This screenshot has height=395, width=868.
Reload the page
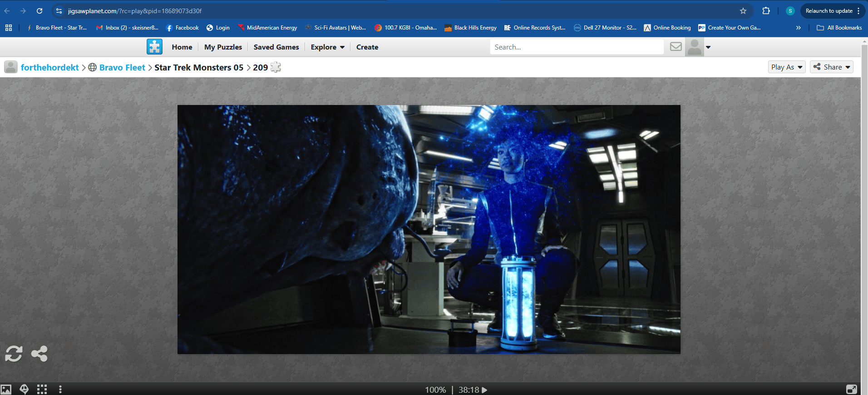coord(39,11)
